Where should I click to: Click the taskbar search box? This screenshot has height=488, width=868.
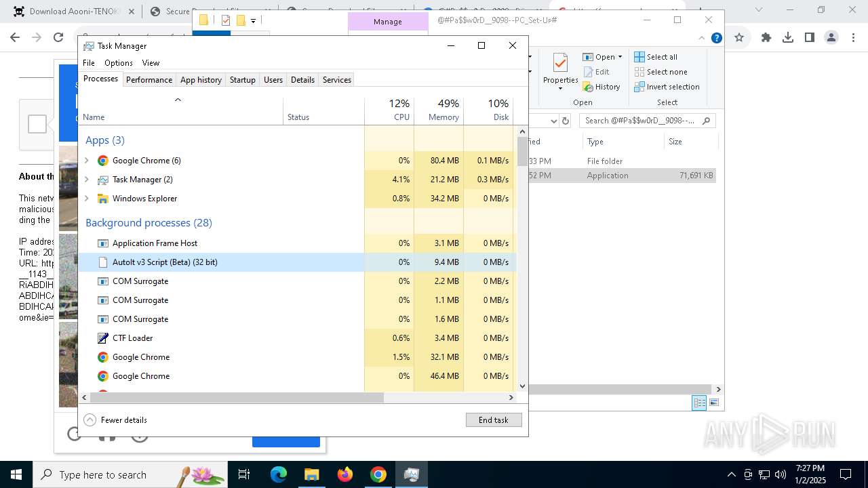[130, 474]
